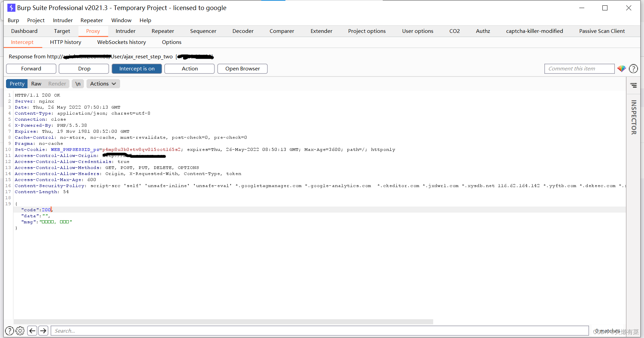Open the captcha-killer-modified tab
Image resolution: width=644 pixels, height=338 pixels.
pyautogui.click(x=534, y=31)
